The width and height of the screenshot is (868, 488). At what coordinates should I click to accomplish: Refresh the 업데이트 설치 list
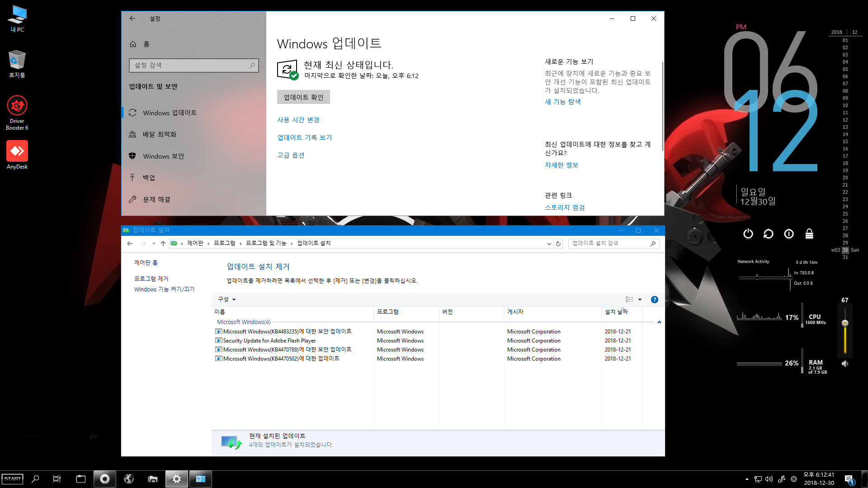pos(558,244)
